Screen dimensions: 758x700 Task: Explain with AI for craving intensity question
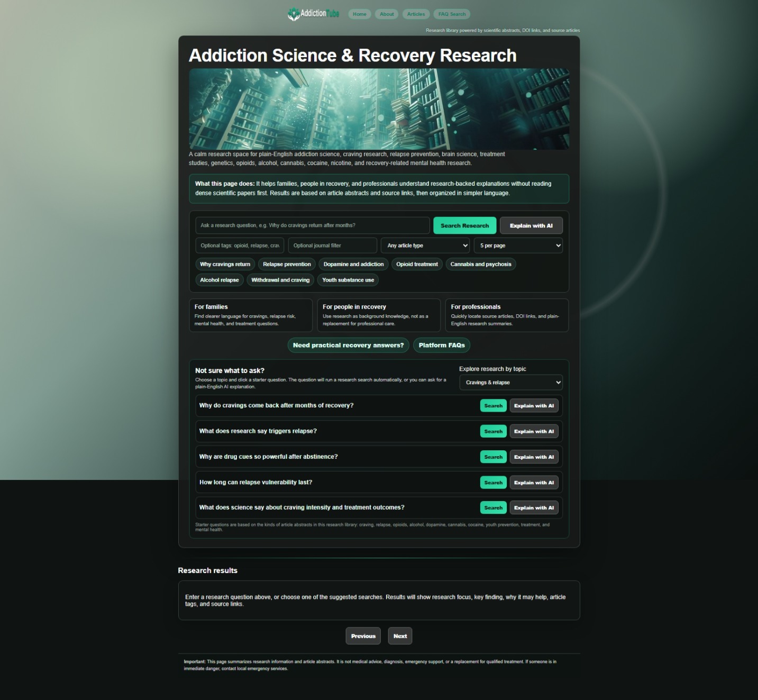(x=534, y=507)
